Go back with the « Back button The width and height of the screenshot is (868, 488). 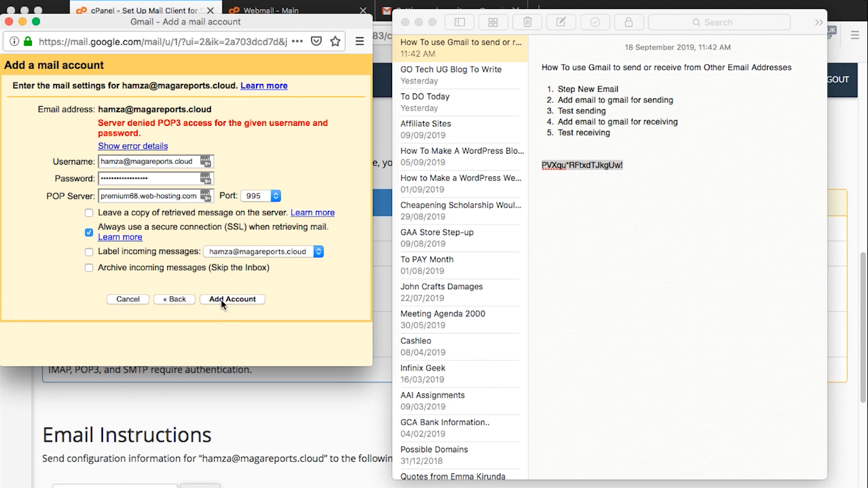click(x=174, y=299)
